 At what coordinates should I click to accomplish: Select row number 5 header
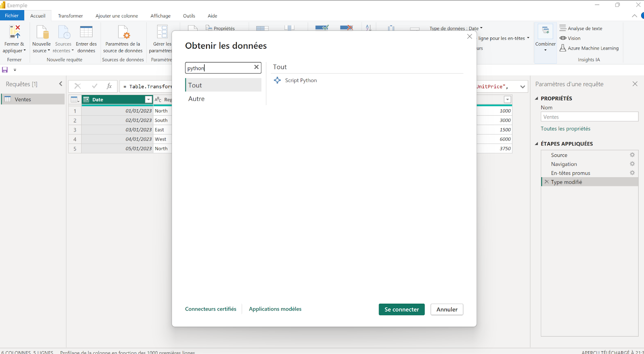pos(75,149)
